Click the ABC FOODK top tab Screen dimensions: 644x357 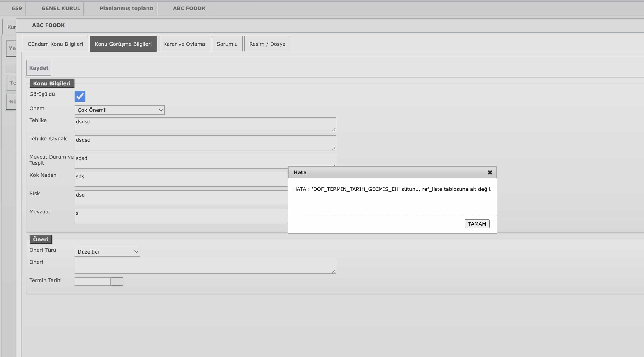tap(189, 8)
